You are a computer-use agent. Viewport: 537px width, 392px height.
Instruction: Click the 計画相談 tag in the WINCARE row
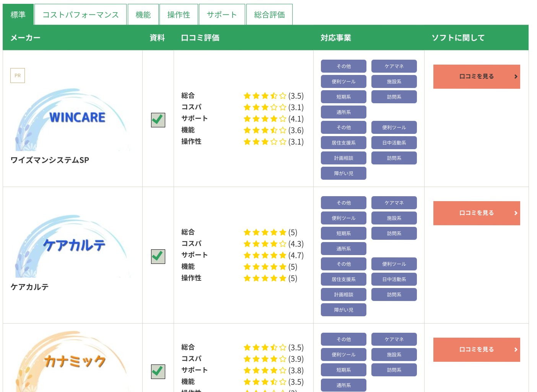tap(343, 158)
